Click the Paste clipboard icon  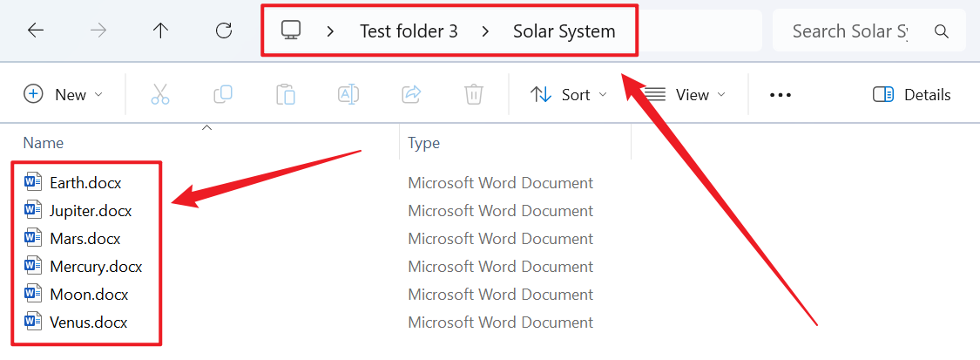[285, 94]
